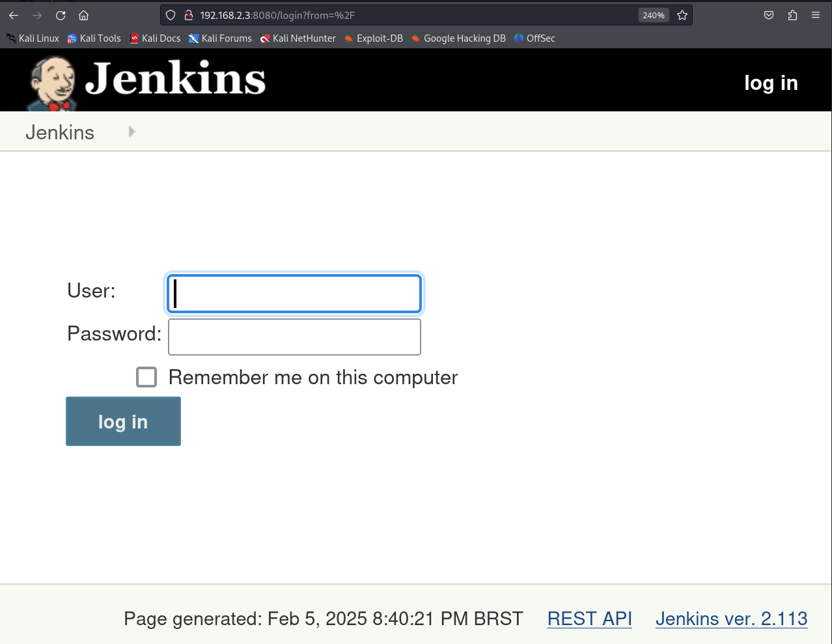Click the Jenkins ver. 2.113 link

731,619
